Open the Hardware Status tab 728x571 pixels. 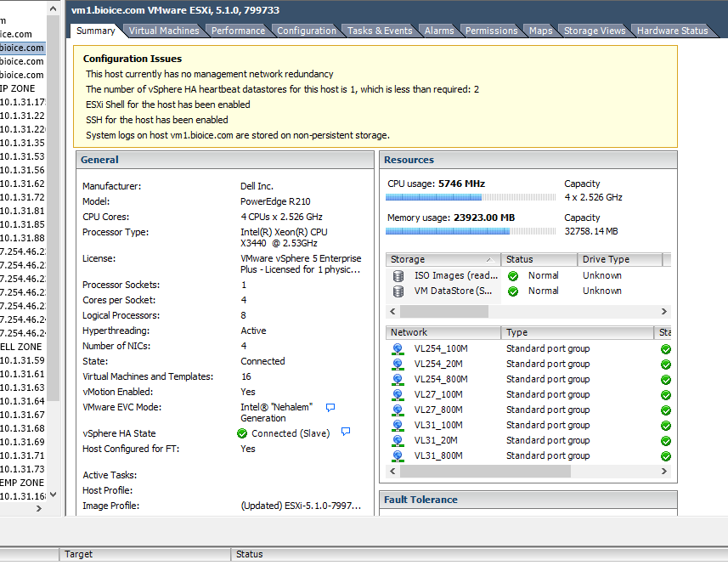pos(672,31)
